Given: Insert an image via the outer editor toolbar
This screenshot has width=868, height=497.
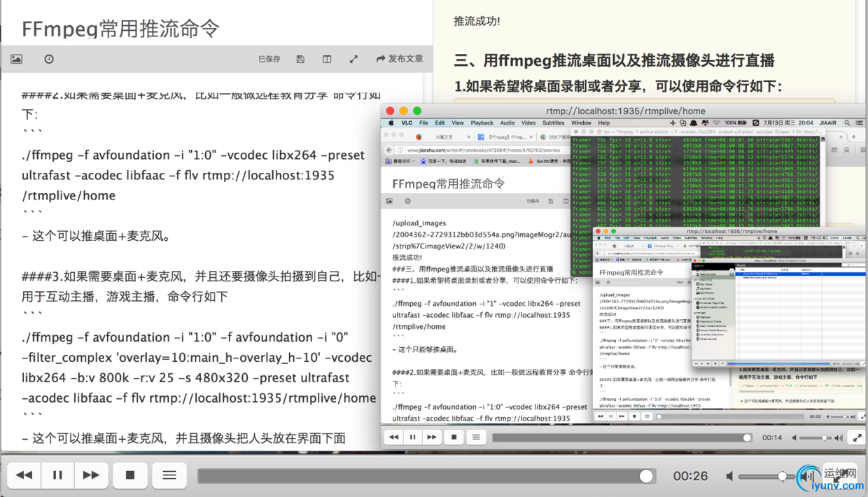Looking at the screenshot, I should click(x=16, y=59).
